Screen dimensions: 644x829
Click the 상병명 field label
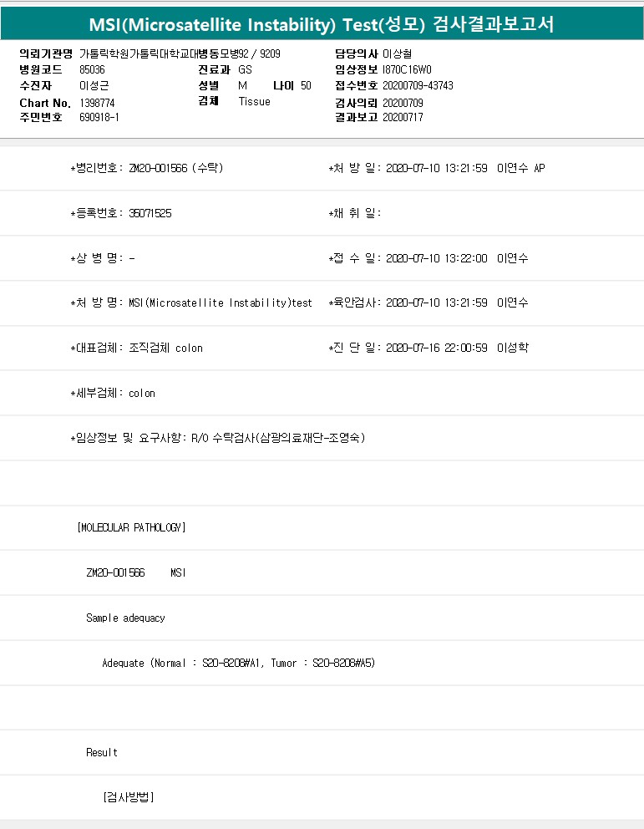pos(97,258)
